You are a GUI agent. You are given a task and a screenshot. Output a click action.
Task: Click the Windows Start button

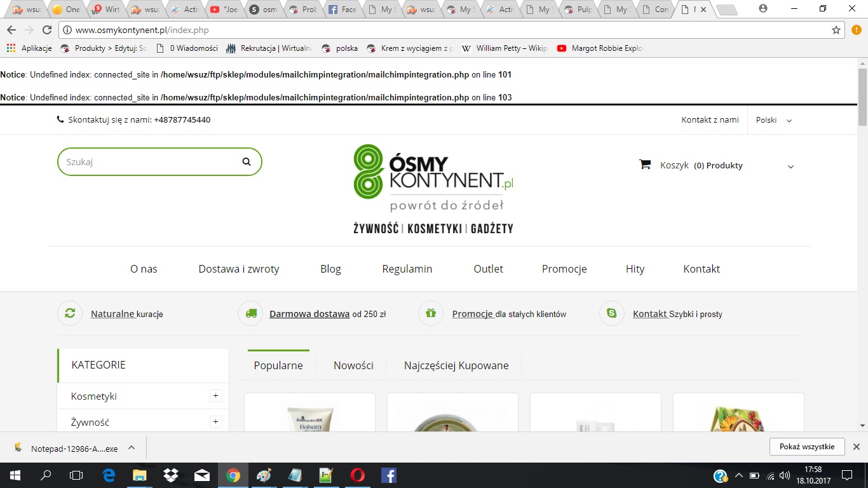tap(15, 475)
